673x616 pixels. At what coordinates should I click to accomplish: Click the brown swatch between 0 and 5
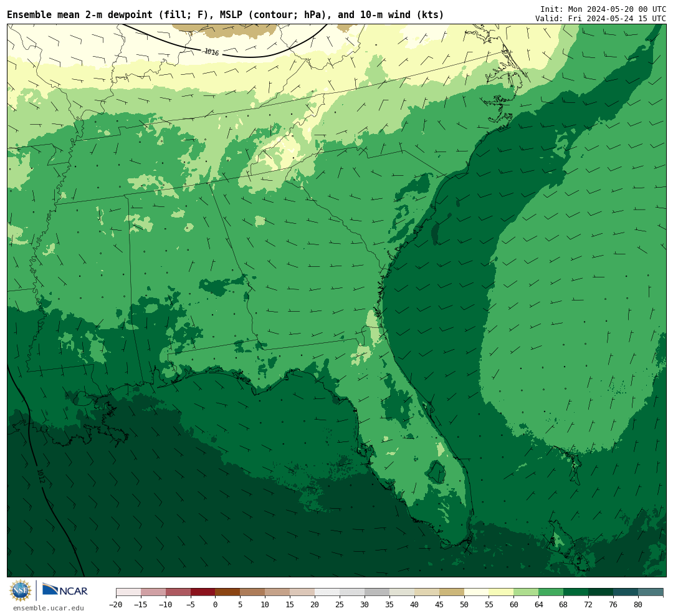(228, 592)
